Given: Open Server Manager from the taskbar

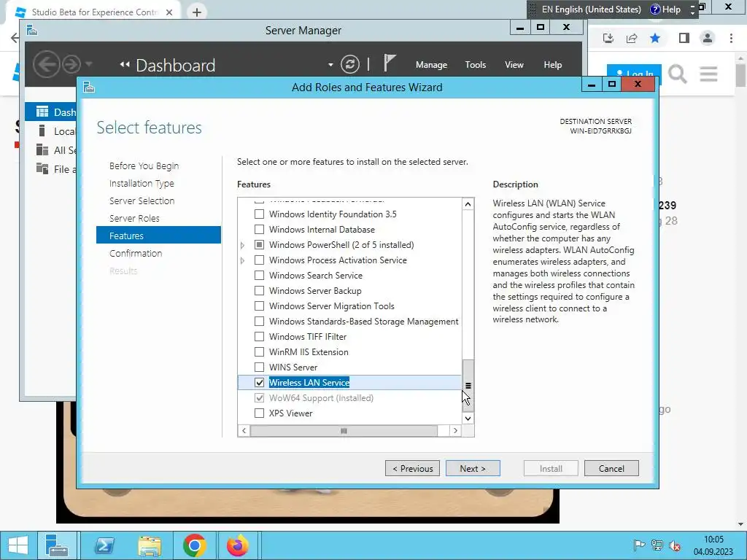Looking at the screenshot, I should pos(57,545).
